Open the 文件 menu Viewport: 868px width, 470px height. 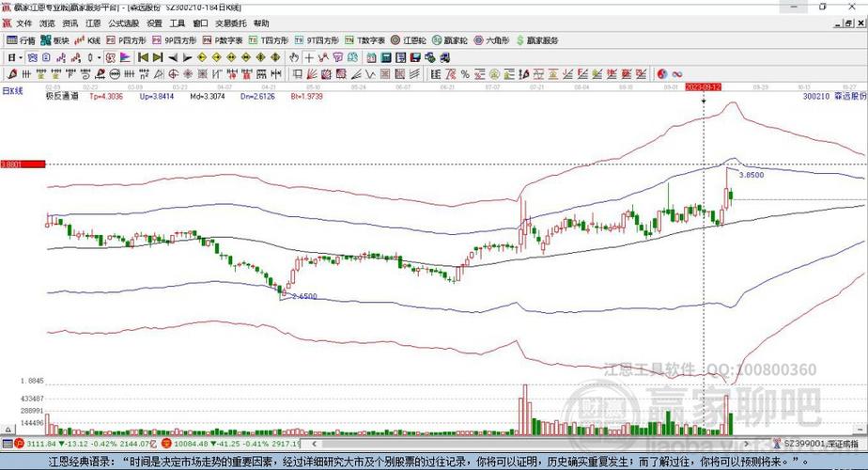pos(23,23)
